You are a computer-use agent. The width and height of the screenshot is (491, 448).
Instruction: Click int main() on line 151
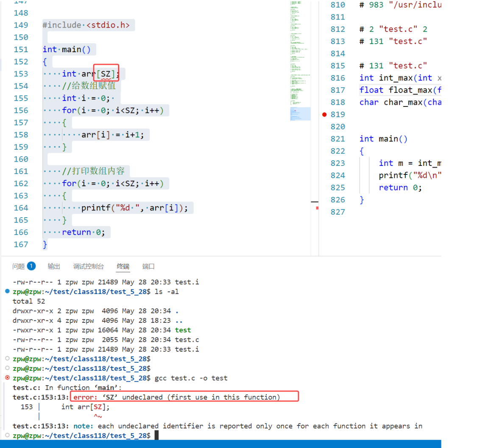[x=67, y=50]
